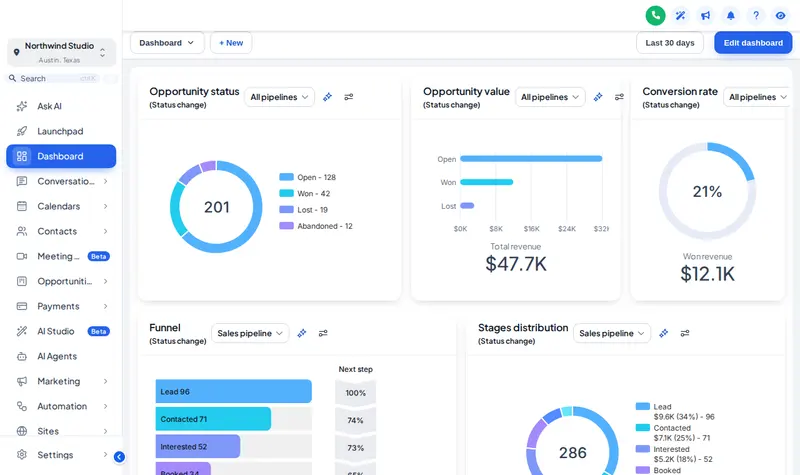Screen dimensions: 800x475
Task: Expand the Automation submenu chevron
Action: point(106,406)
